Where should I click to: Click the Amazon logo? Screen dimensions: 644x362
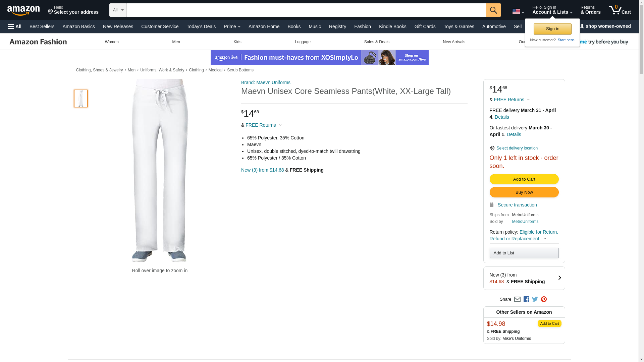tap(23, 10)
